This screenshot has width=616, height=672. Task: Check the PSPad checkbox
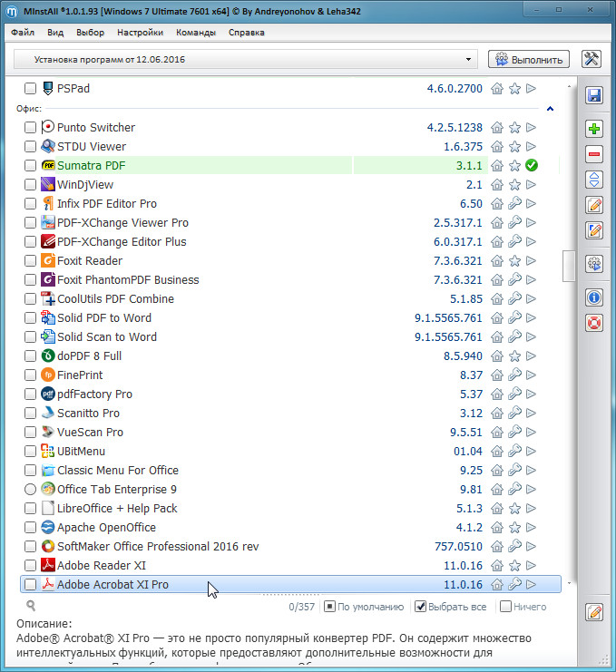(x=30, y=89)
